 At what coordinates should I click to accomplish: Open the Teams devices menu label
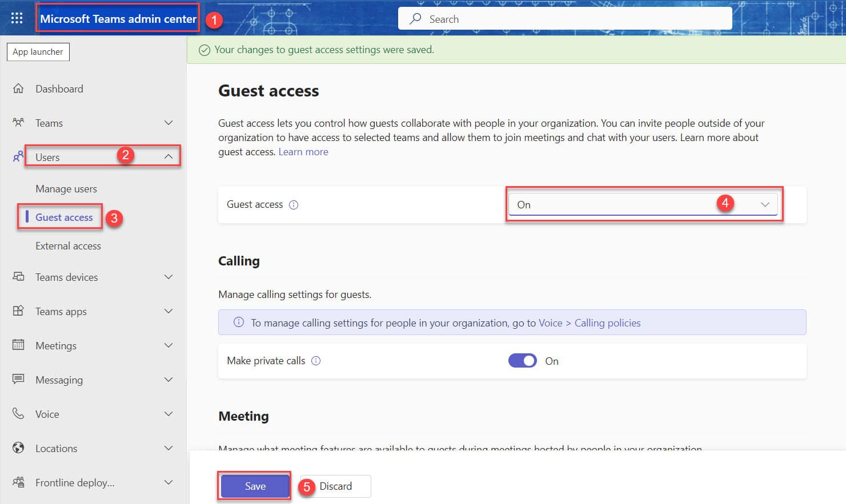(x=67, y=277)
